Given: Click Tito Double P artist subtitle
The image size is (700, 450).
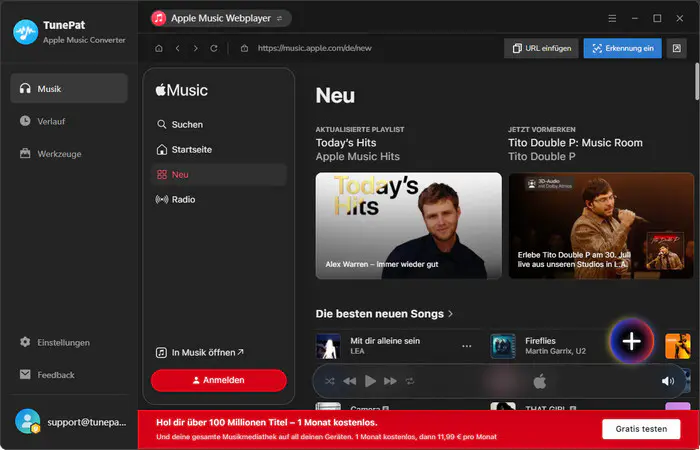Looking at the screenshot, I should click(542, 157).
